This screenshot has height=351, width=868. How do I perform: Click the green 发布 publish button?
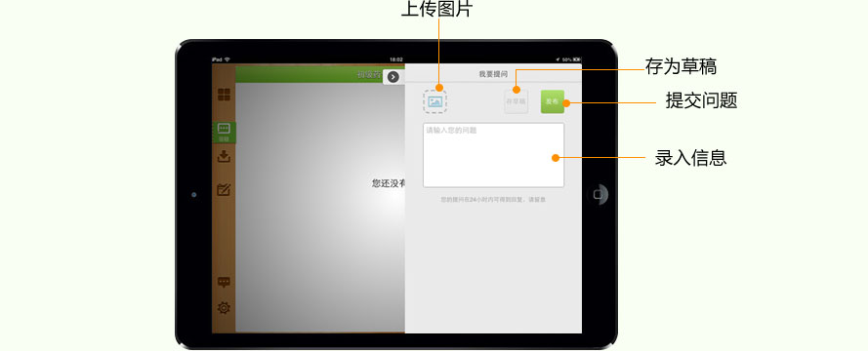tap(553, 101)
